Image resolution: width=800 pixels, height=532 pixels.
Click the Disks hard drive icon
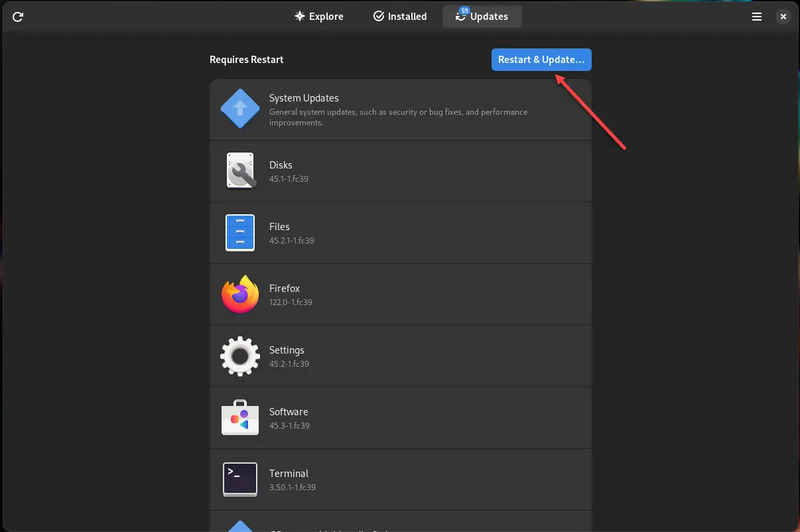coord(239,171)
